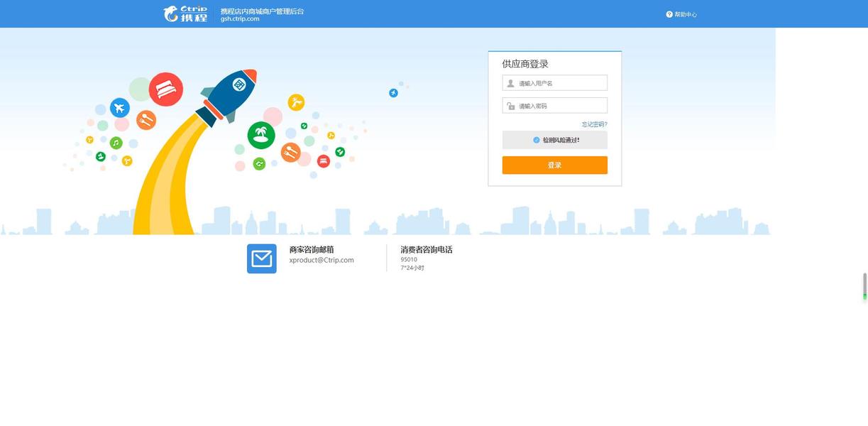Viewport: 868px width, 426px height.
Task: Click the 消费者咨询电话 heading
Action: [x=427, y=249]
